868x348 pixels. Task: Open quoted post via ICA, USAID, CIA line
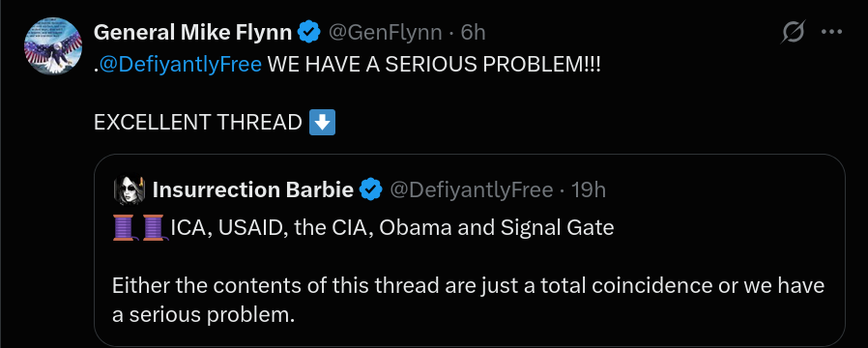pos(391,227)
